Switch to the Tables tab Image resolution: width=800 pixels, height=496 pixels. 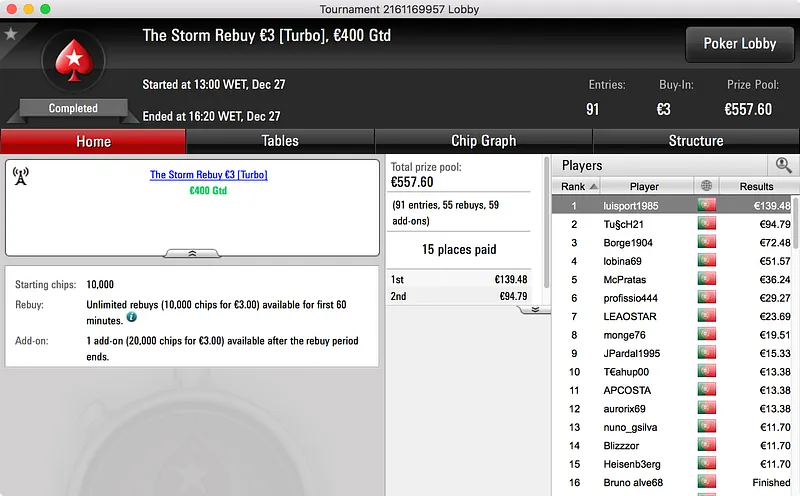[280, 141]
